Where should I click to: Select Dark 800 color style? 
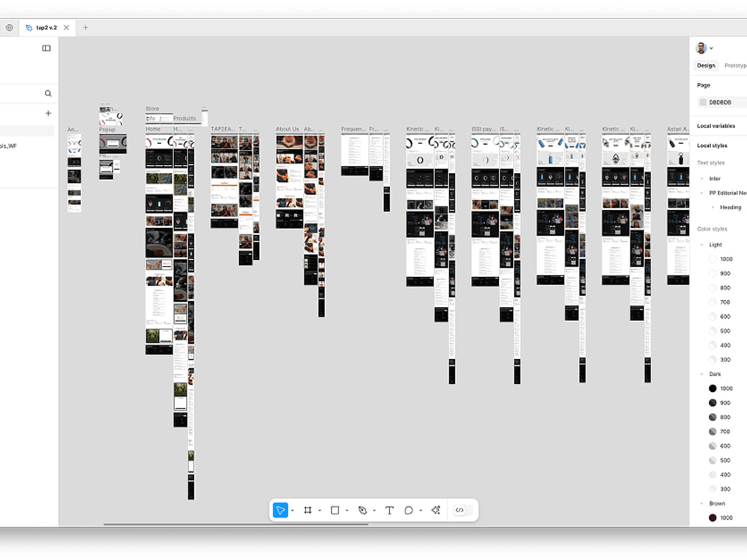[719, 417]
